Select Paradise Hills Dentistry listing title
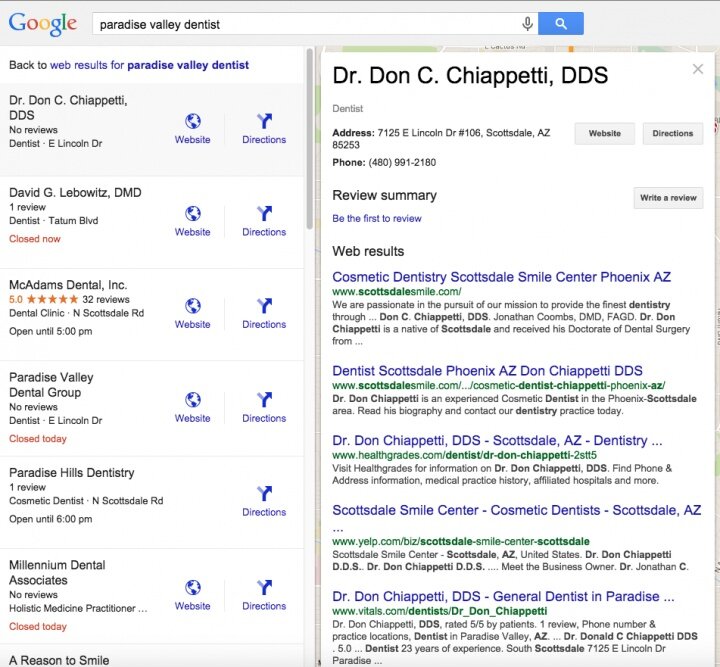Screen dimensions: 720x667 tap(72, 473)
